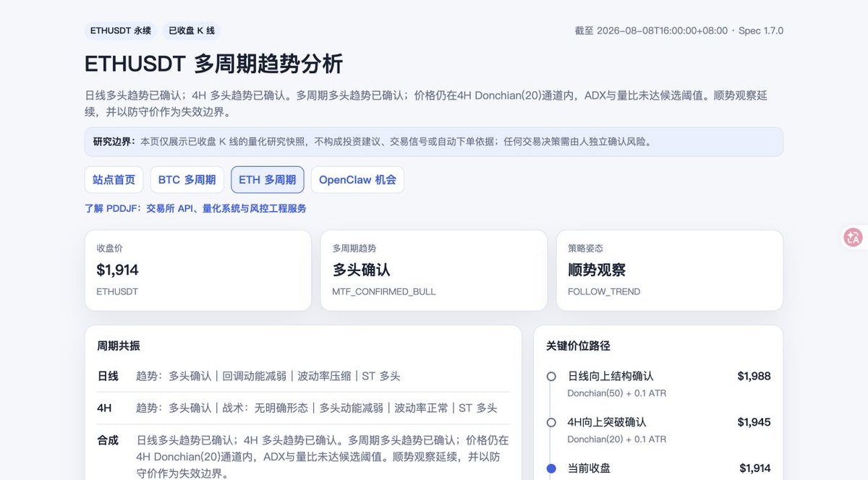Select the 4H trend row
The image size is (868, 480).
tap(303, 408)
